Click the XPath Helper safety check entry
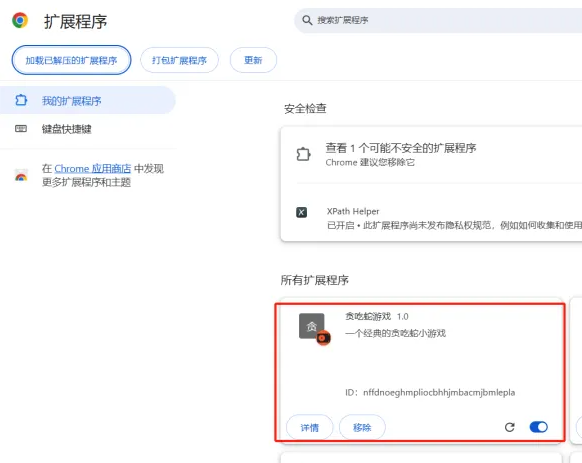 (x=431, y=218)
